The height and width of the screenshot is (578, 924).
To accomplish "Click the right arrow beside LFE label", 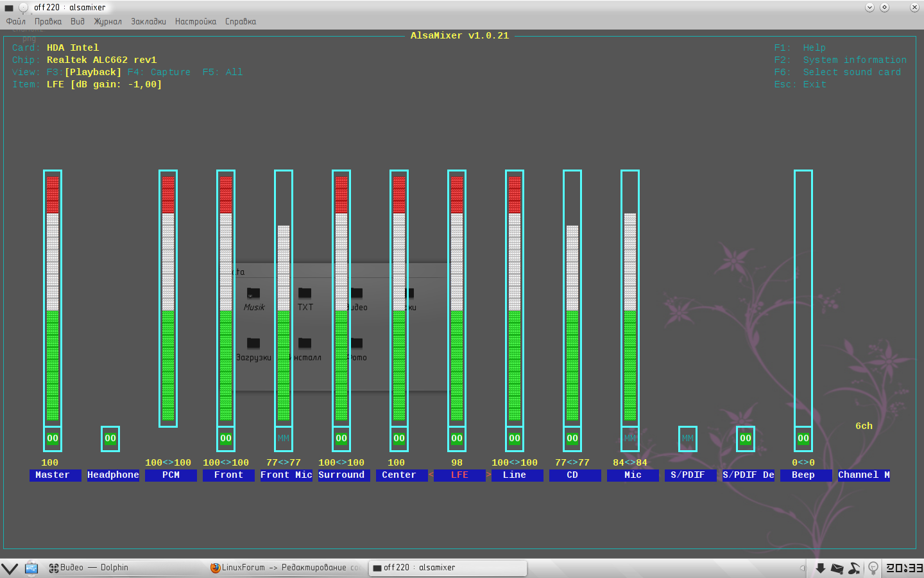I will tap(488, 475).
